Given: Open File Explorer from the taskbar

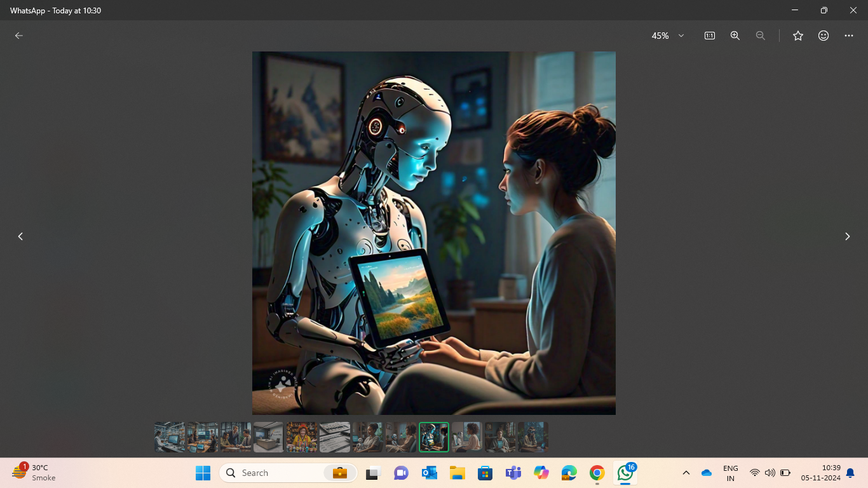Looking at the screenshot, I should coord(457,473).
